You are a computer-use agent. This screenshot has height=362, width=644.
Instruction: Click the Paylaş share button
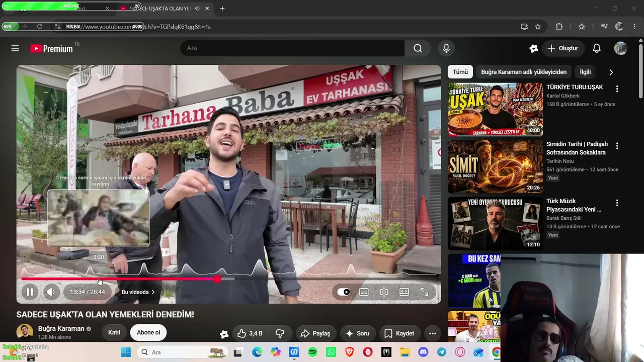pyautogui.click(x=315, y=333)
